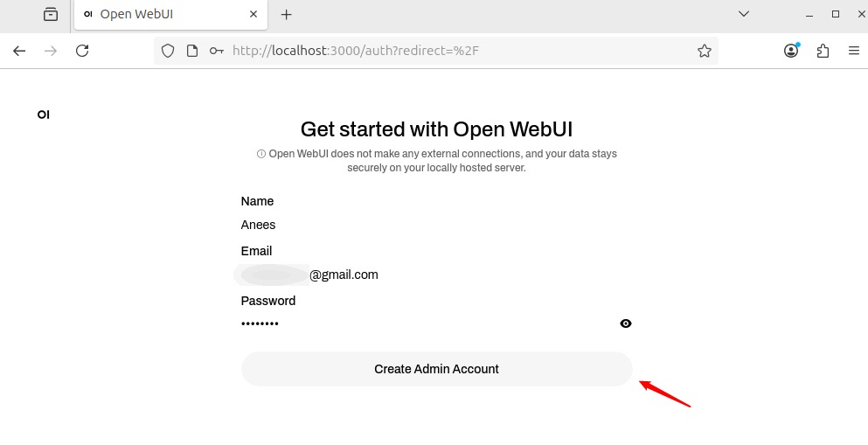The image size is (868, 445).
Task: Show site information page icon
Action: click(192, 51)
